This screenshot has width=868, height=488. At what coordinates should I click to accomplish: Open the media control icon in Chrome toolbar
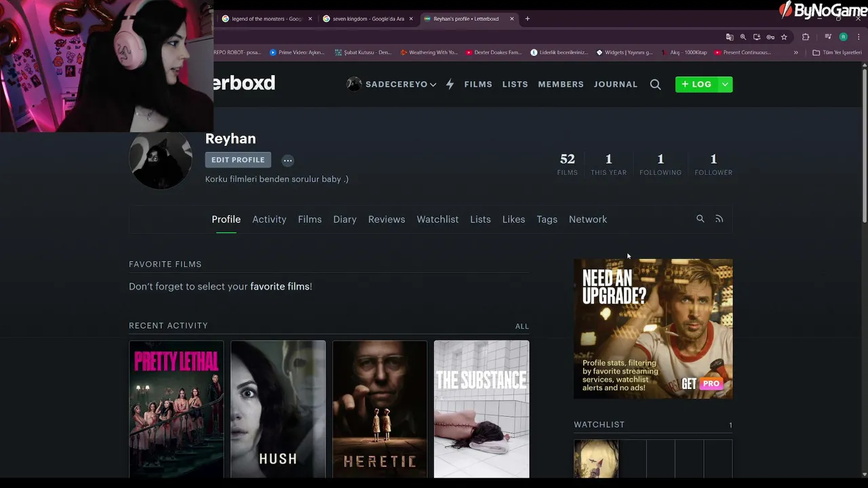tap(828, 37)
